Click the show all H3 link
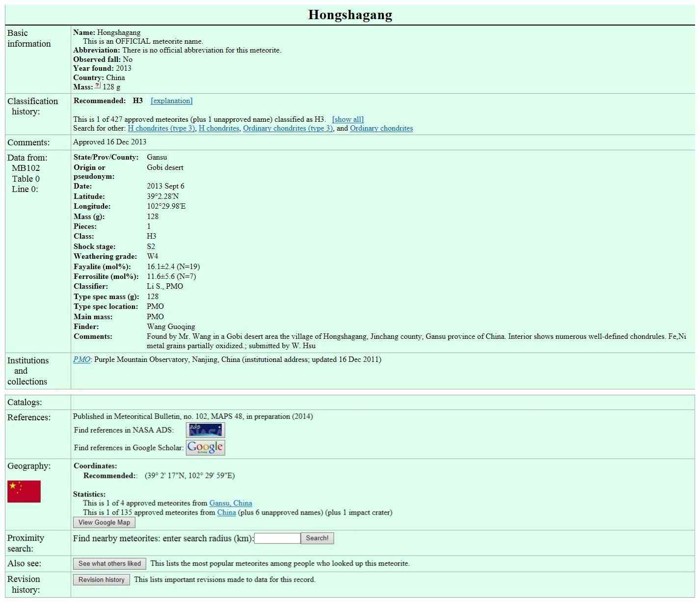The height and width of the screenshot is (603, 700). (348, 119)
